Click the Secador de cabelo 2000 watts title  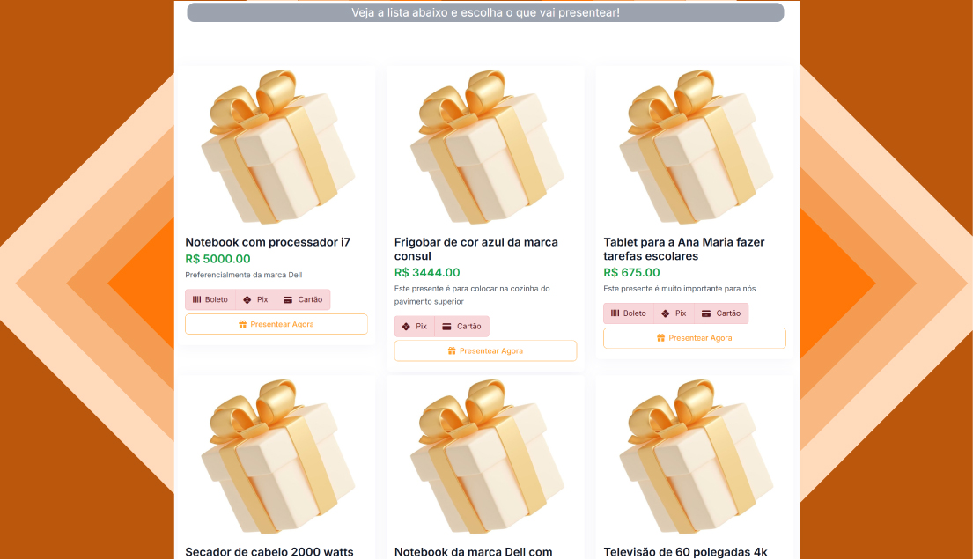click(269, 552)
